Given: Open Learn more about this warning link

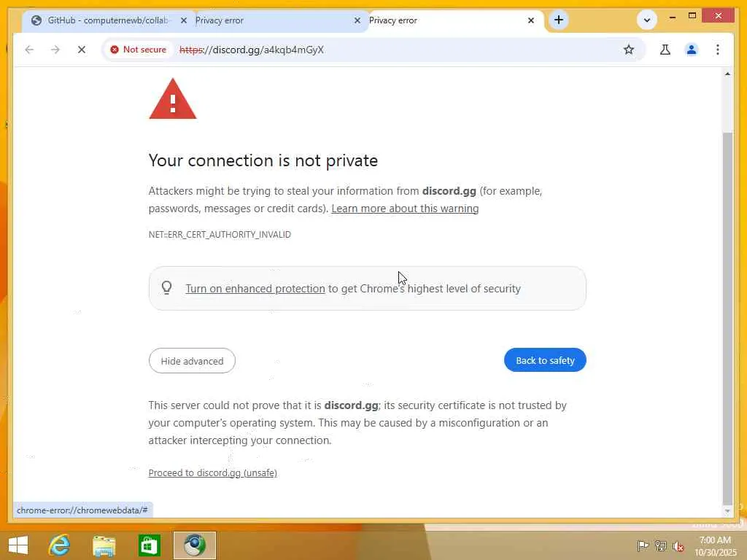Looking at the screenshot, I should pyautogui.click(x=405, y=209).
